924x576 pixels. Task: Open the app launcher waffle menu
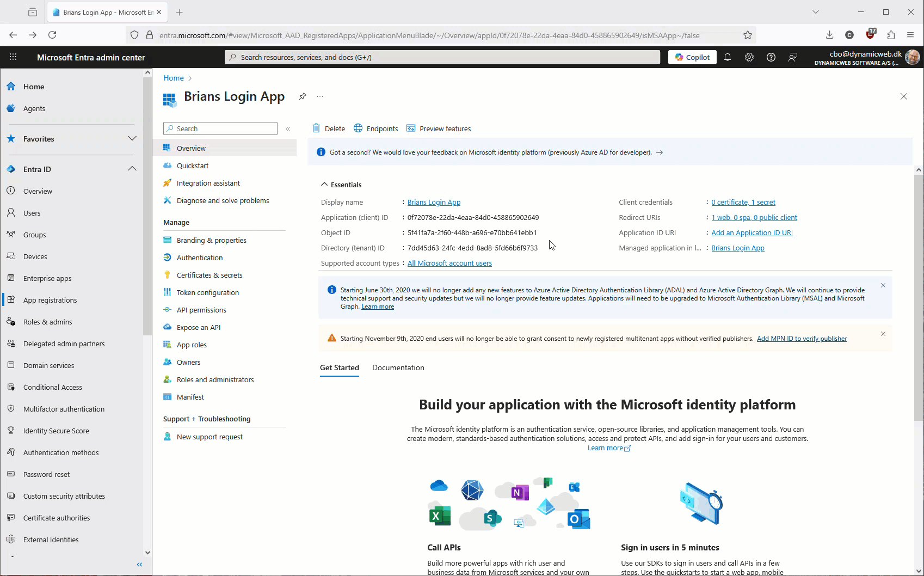tap(13, 57)
